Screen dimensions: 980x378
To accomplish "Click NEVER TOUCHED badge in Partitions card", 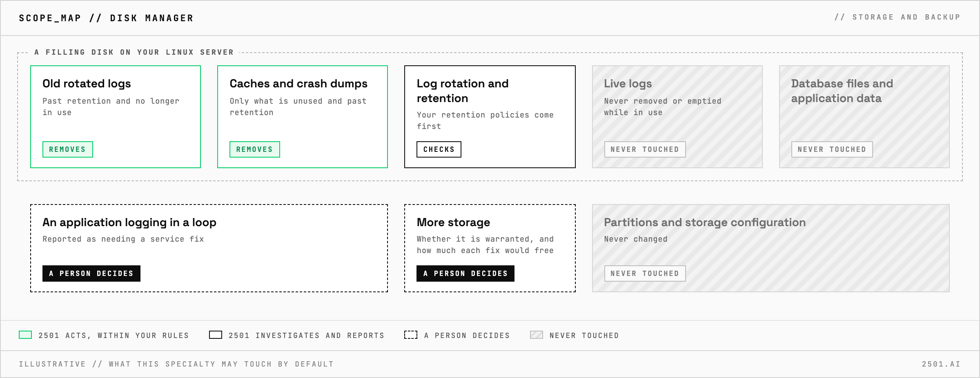I will coord(645,273).
